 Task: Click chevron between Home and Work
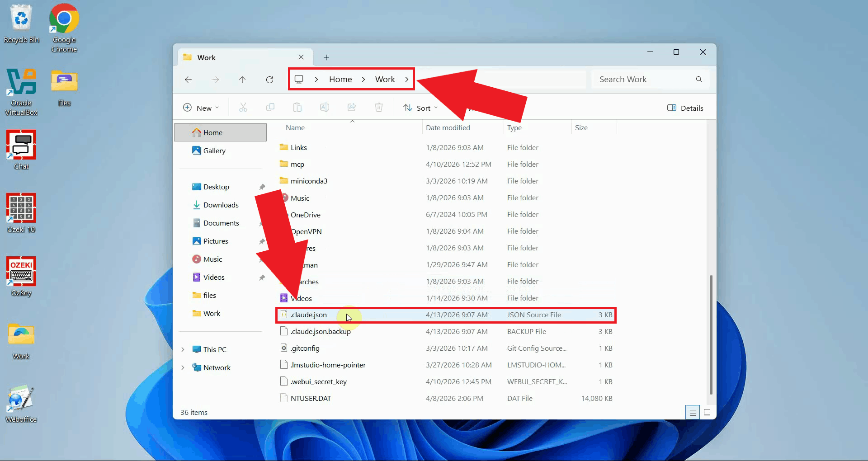pyautogui.click(x=363, y=80)
